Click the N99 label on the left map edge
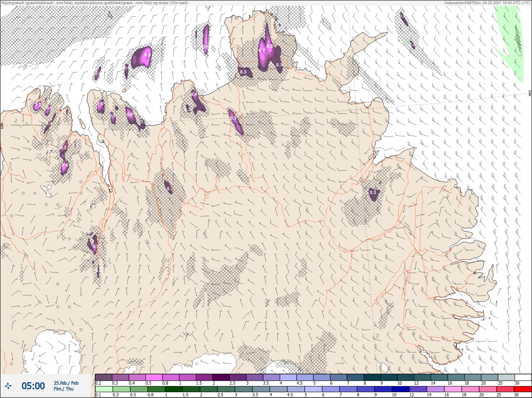The image size is (532, 398). pyautogui.click(x=2, y=125)
